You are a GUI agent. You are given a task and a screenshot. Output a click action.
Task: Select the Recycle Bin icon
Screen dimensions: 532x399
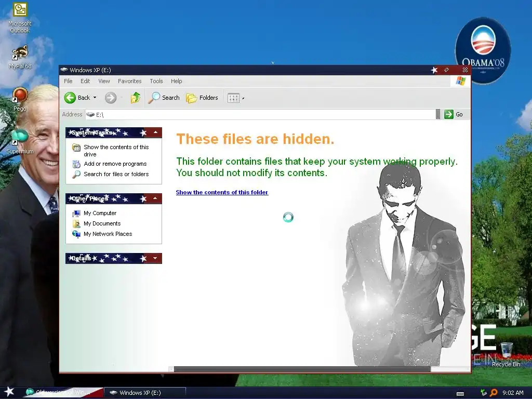506,354
